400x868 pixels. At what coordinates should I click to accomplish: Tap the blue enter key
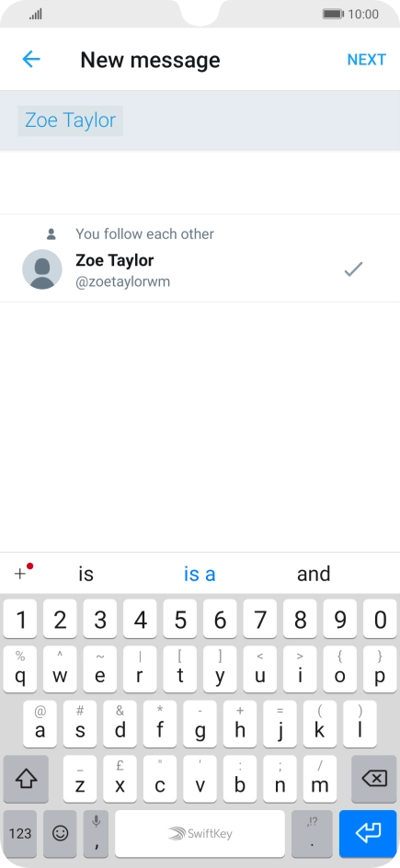click(x=368, y=833)
